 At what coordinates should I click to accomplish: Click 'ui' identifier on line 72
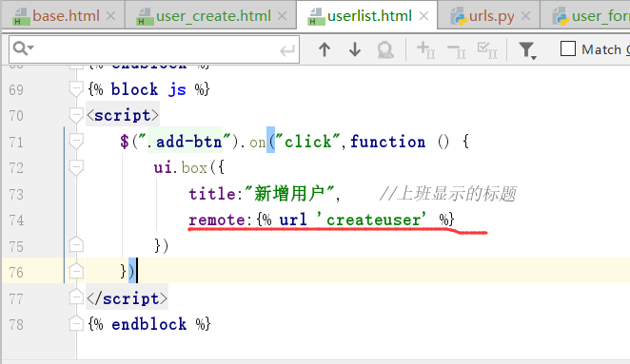click(x=163, y=168)
